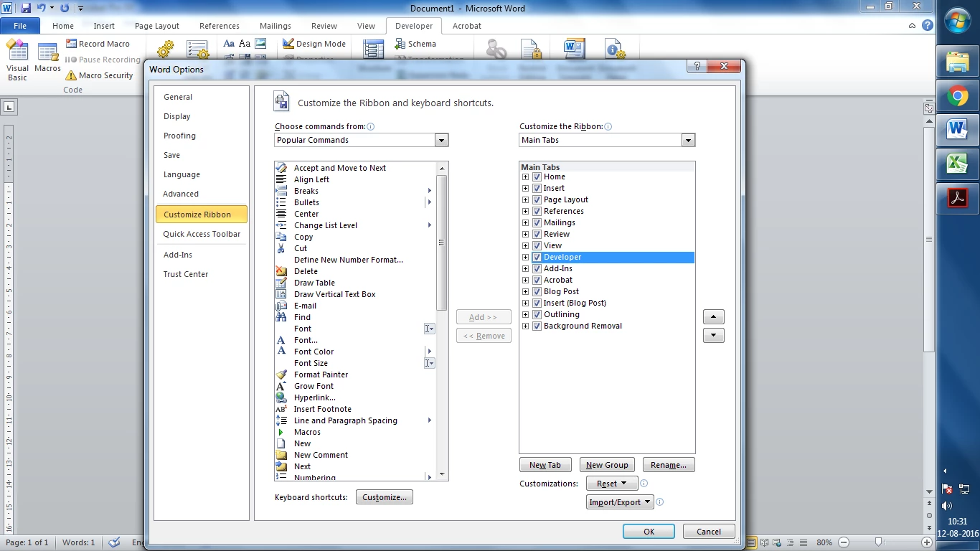Uncheck the Developer checkbox

click(537, 257)
